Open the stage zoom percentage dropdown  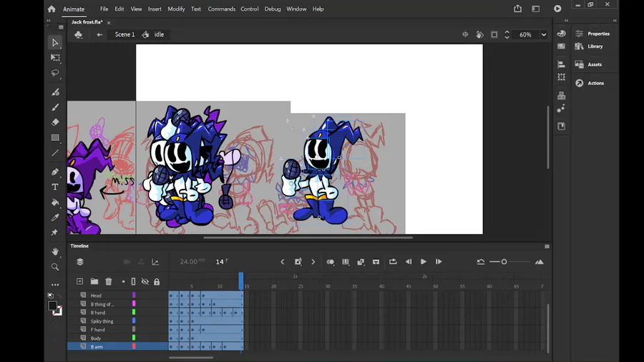(544, 34)
